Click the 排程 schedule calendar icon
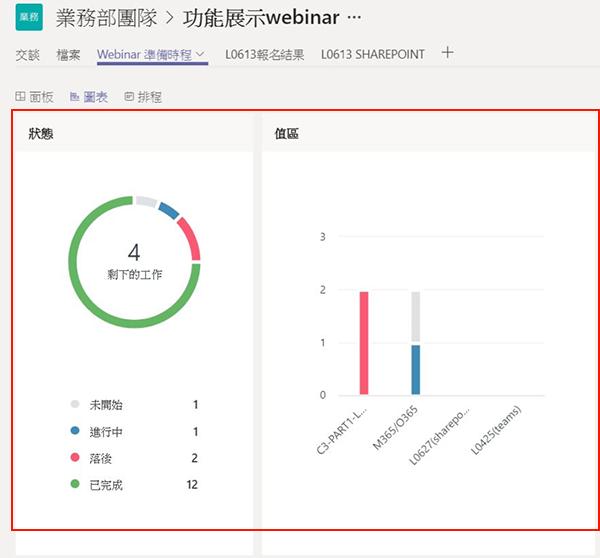Screen dimensions: 600x558 click(x=129, y=96)
